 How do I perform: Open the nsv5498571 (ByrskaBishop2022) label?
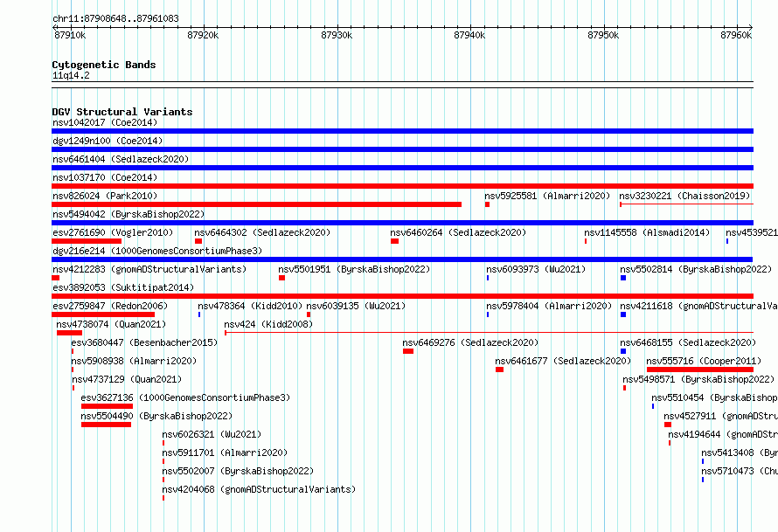698,379
